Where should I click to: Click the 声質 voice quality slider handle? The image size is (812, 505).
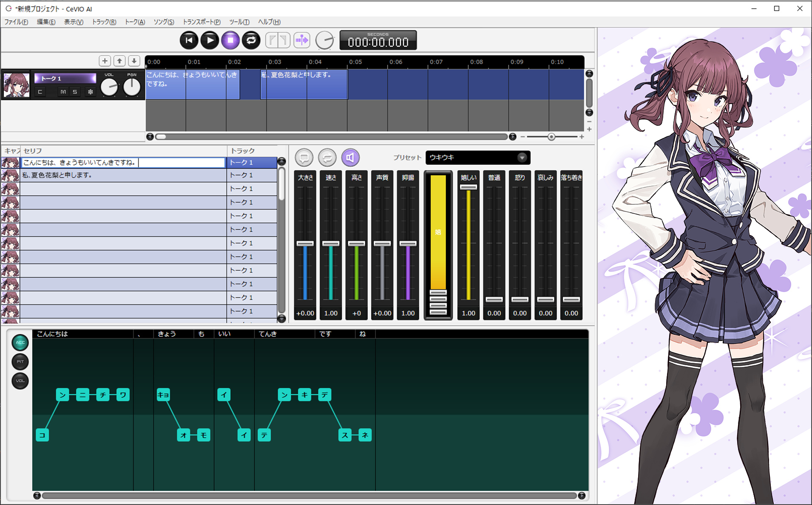(382, 243)
